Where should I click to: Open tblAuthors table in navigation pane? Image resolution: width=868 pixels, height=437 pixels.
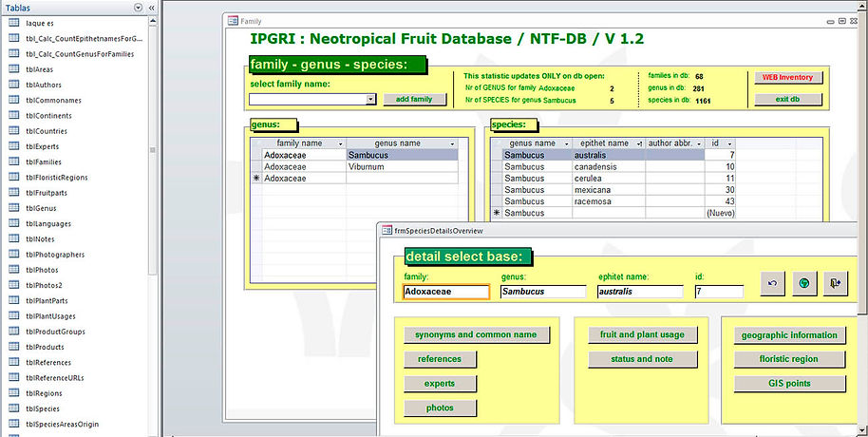43,85
